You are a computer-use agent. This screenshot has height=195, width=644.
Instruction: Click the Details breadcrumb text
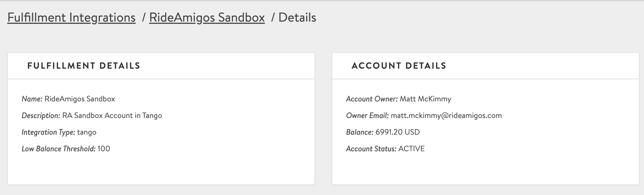[x=297, y=17]
